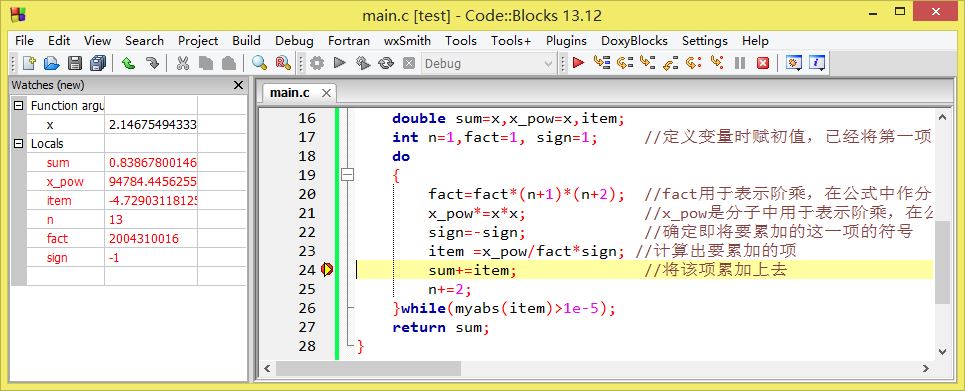Click the Next line debug icon
Viewport: 965px width, 391px height.
tap(625, 63)
